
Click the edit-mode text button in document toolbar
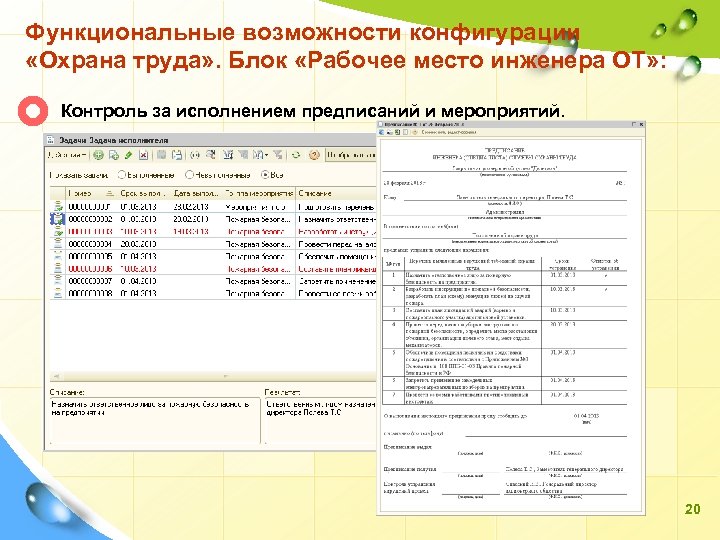pyautogui.click(x=449, y=132)
